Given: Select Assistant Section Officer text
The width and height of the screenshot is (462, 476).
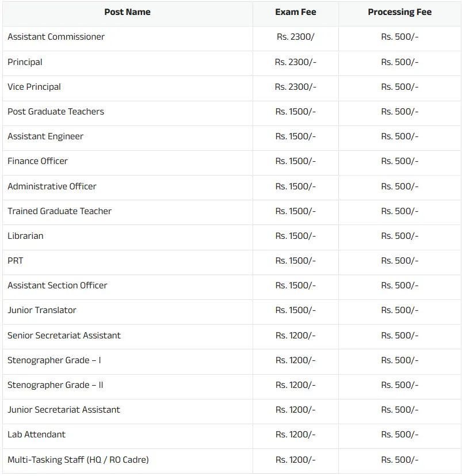Looking at the screenshot, I should click(57, 285).
